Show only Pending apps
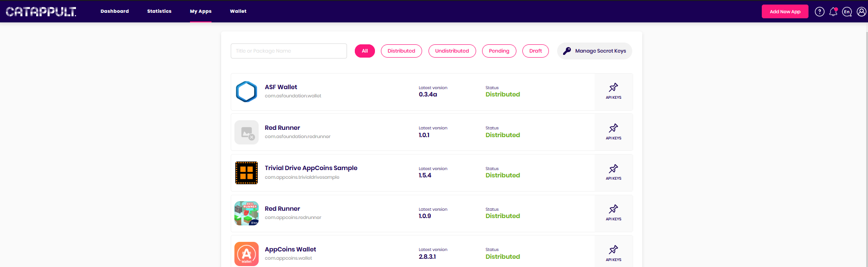868x267 pixels. pos(499,51)
